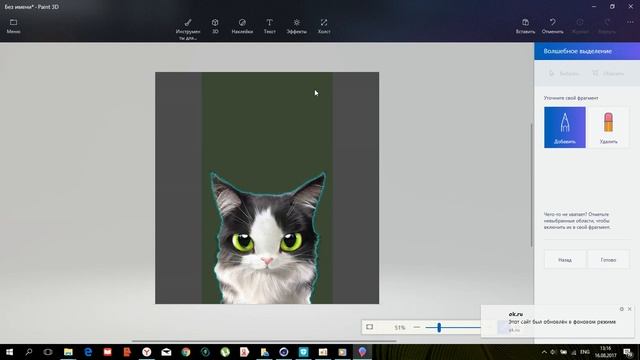Open the Холст canvas tab

[x=324, y=26]
